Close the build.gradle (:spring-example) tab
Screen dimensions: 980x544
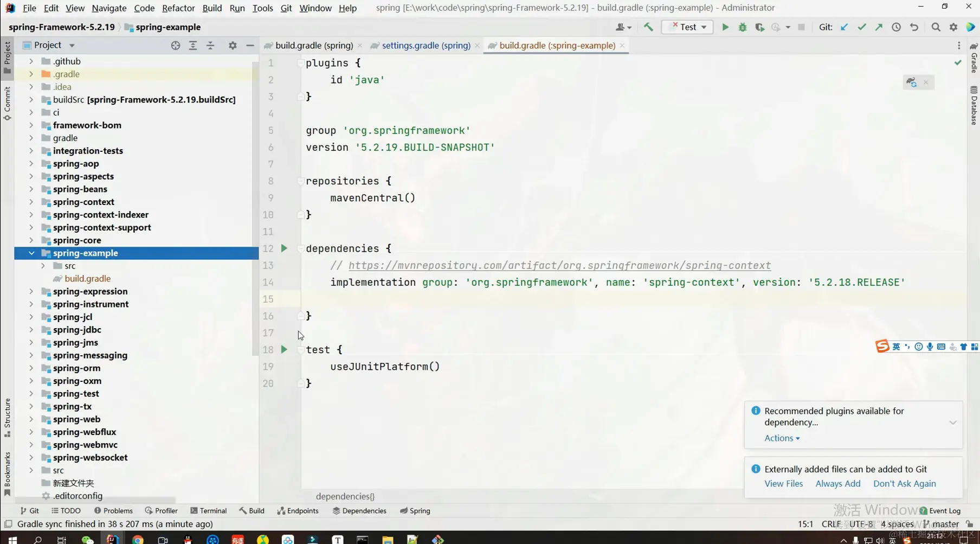coord(622,46)
